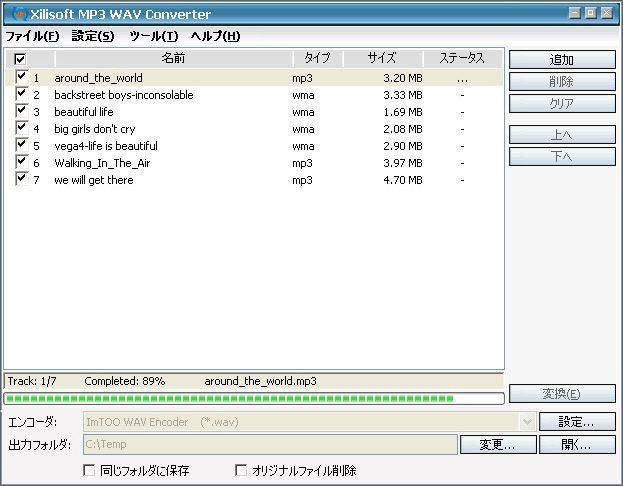Open the ヘルプ(H) menu
The height and width of the screenshot is (486, 623).
click(215, 36)
